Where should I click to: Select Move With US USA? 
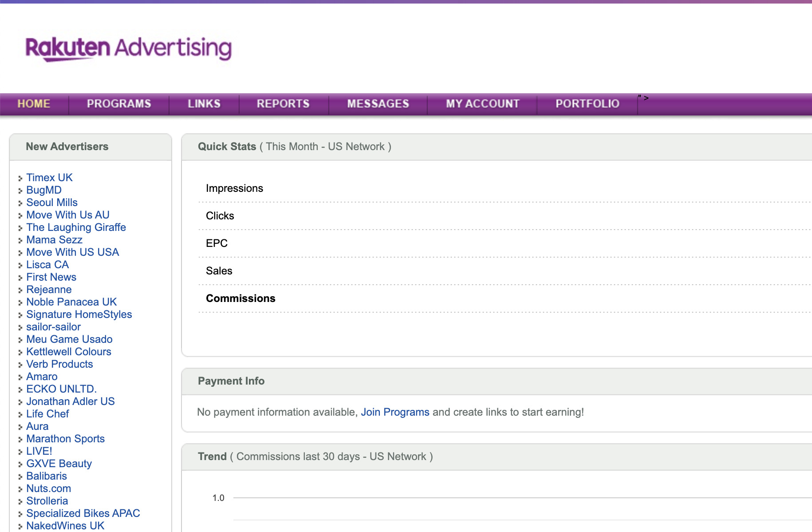[x=73, y=252]
